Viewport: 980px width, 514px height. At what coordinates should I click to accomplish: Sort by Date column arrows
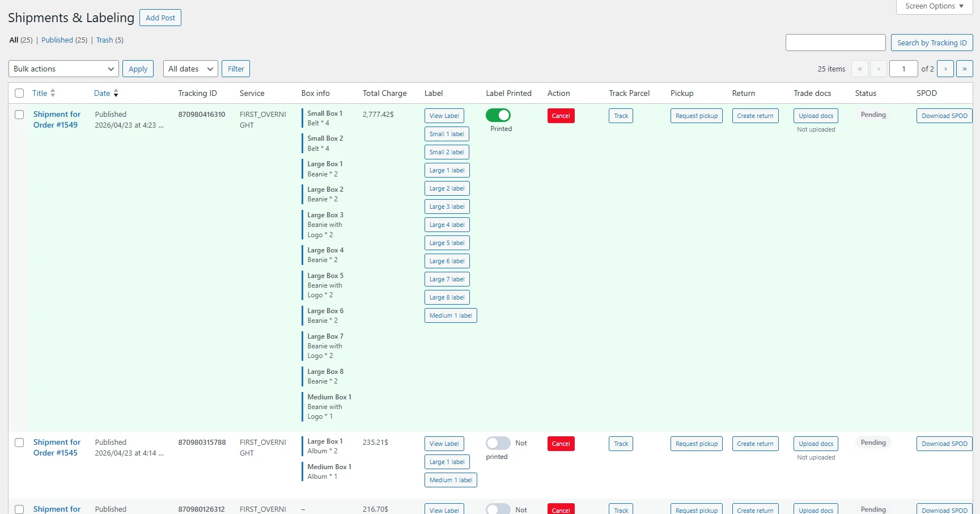pos(116,93)
